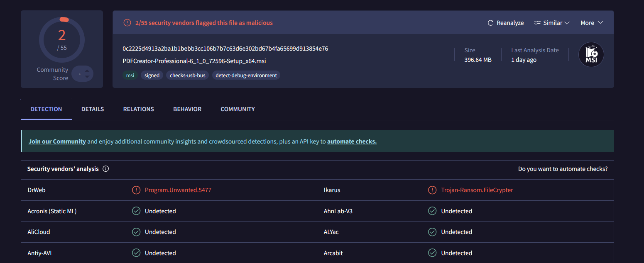This screenshot has height=263, width=644.
Task: Select the msi tag
Action: pos(130,75)
